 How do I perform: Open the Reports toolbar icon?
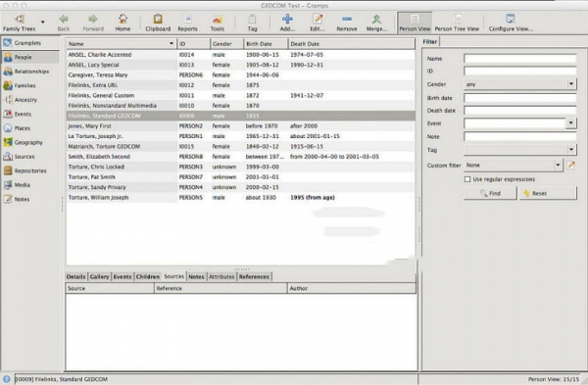[187, 23]
